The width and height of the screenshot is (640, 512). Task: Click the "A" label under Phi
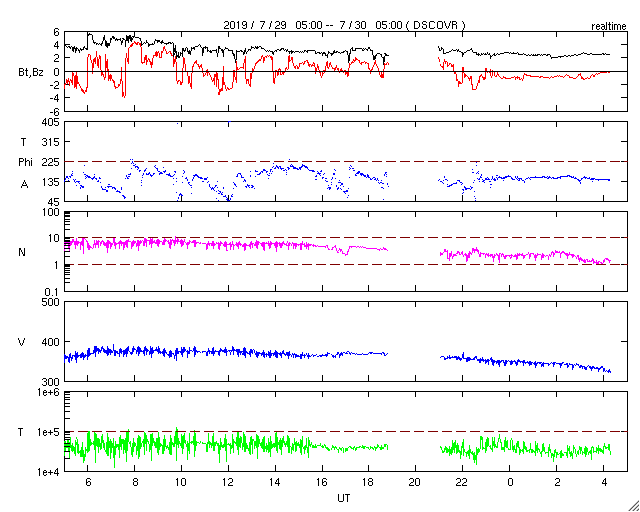pyautogui.click(x=24, y=185)
